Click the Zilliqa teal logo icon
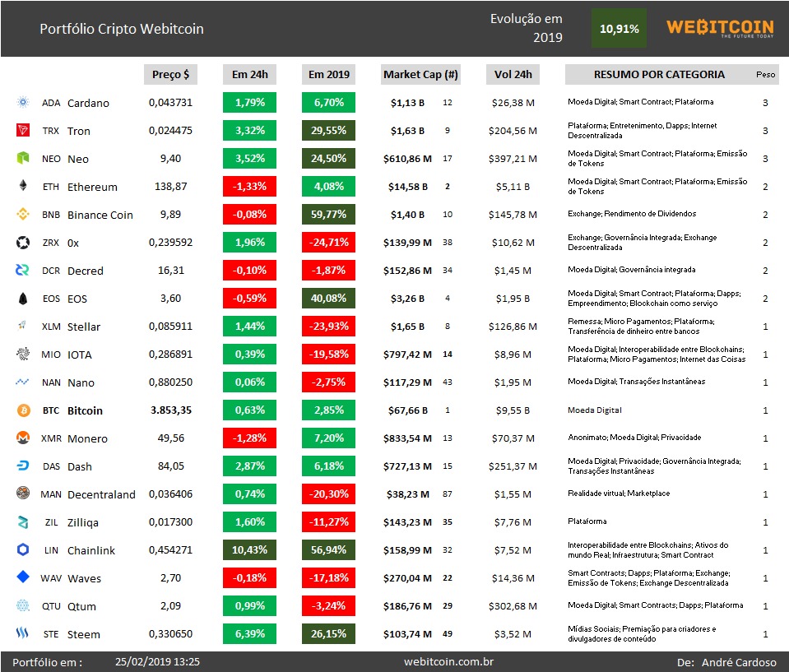789x672 pixels. [x=23, y=522]
